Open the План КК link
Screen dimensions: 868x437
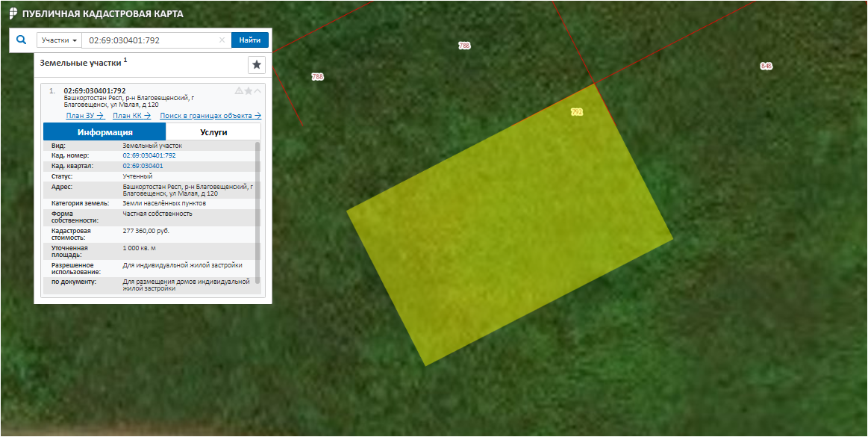tap(131, 116)
